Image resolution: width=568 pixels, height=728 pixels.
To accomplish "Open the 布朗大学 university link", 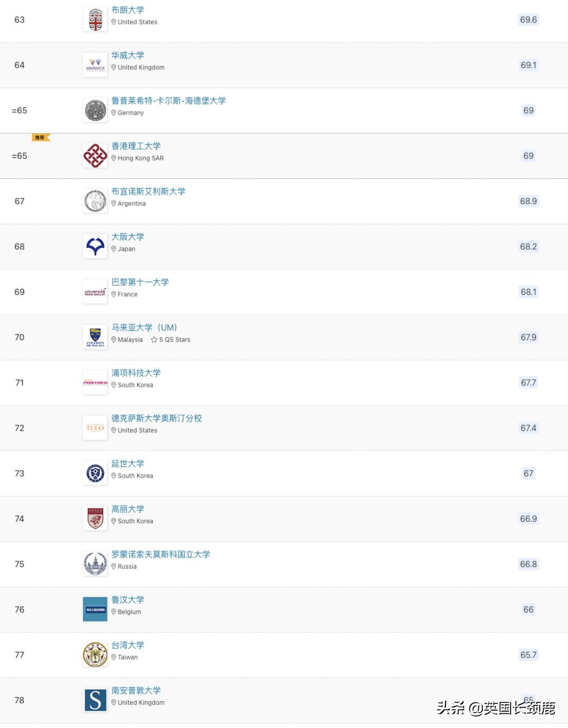I will point(128,10).
